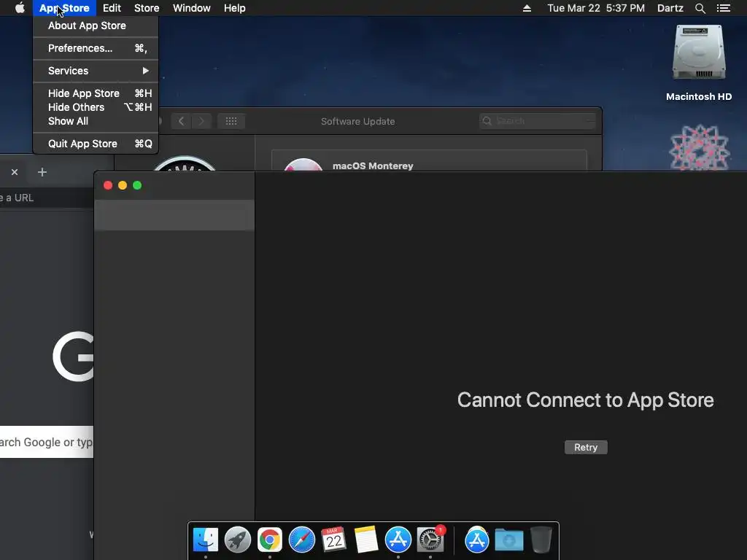This screenshot has width=747, height=560.
Task: Choose Show All menu item
Action: [96, 121]
